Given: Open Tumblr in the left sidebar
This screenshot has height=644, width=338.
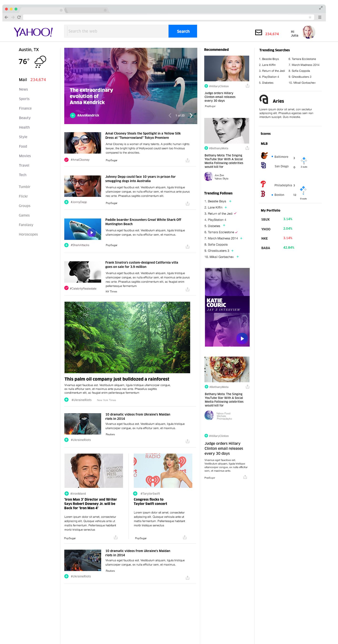Looking at the screenshot, I should [25, 187].
